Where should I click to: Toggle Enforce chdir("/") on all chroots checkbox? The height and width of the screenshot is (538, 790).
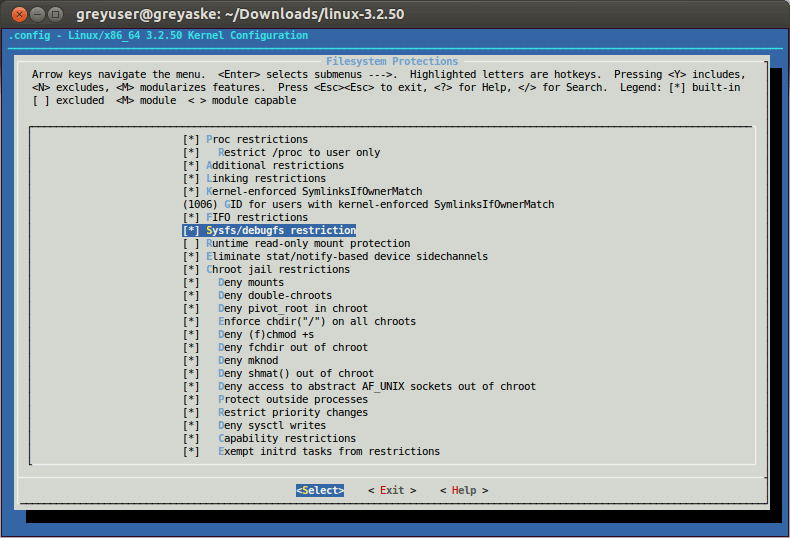(x=191, y=322)
